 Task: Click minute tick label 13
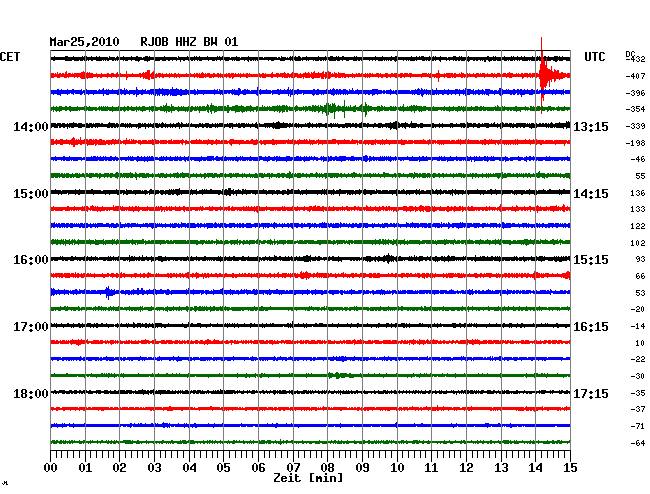tap(501, 468)
